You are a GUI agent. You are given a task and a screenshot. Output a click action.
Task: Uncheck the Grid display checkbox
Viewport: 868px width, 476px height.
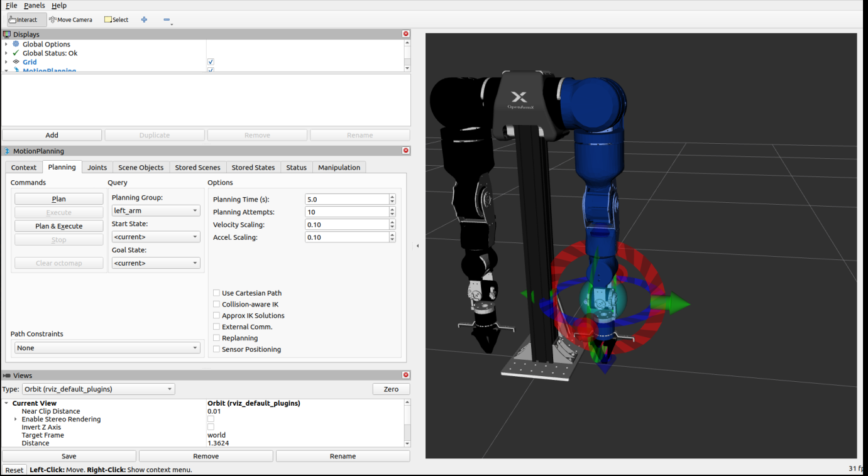pyautogui.click(x=211, y=62)
